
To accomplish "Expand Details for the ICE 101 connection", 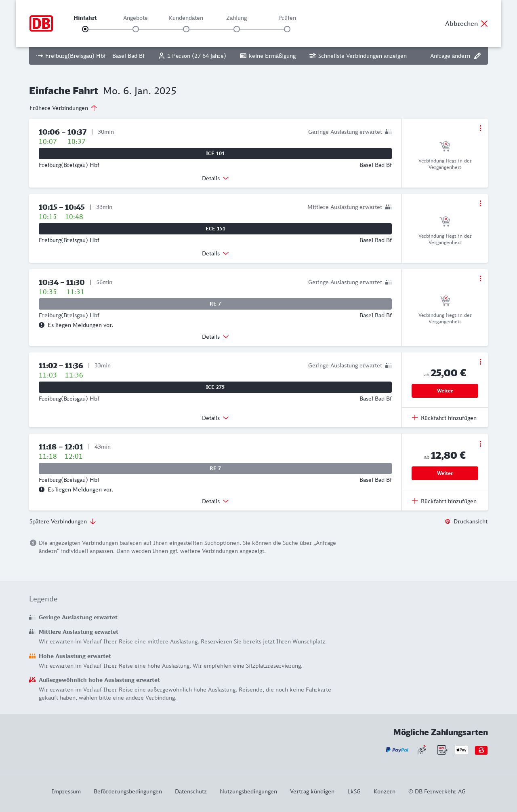I will click(215, 178).
